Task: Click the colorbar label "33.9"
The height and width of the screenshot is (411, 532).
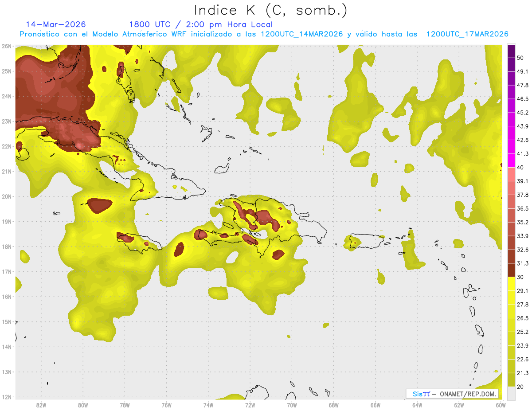Action: coord(523,236)
